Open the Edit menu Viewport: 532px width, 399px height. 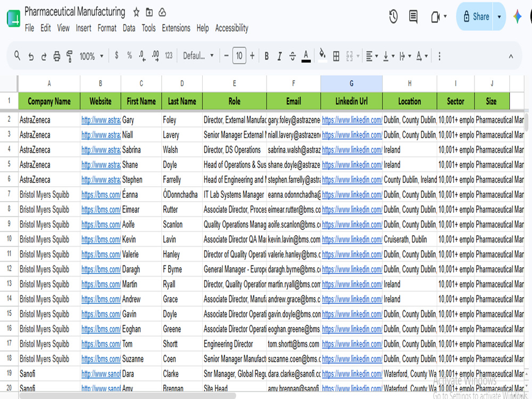pos(45,28)
